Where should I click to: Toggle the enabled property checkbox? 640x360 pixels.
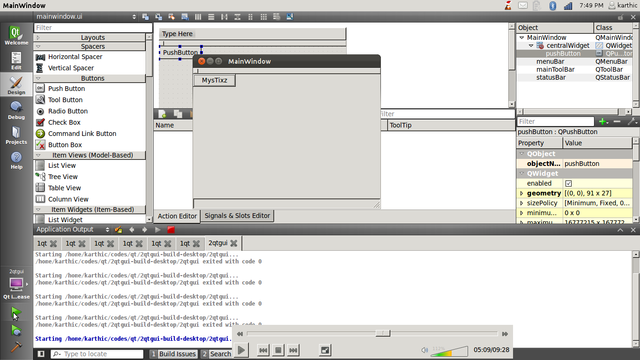click(x=568, y=183)
